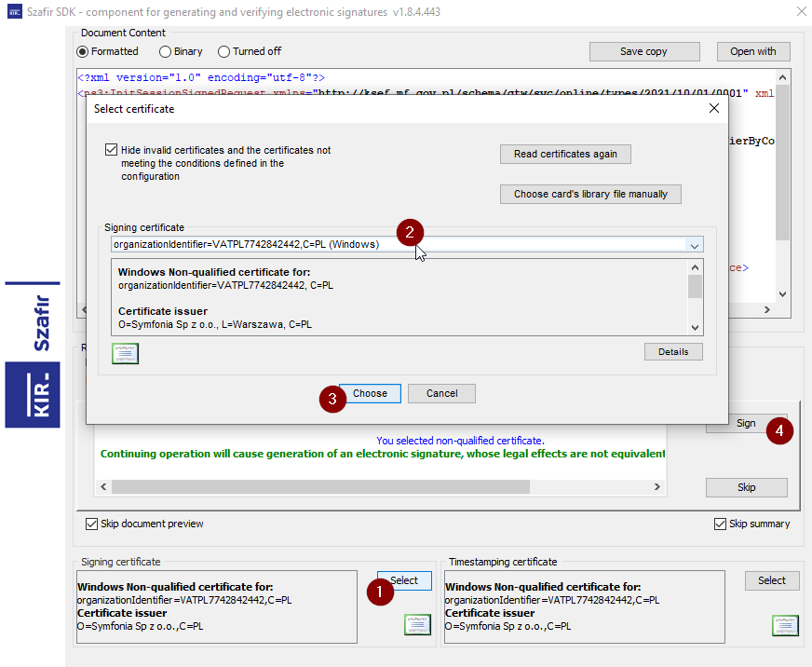
Task: Click the KIR Szafir logo on left side
Action: tap(33, 355)
